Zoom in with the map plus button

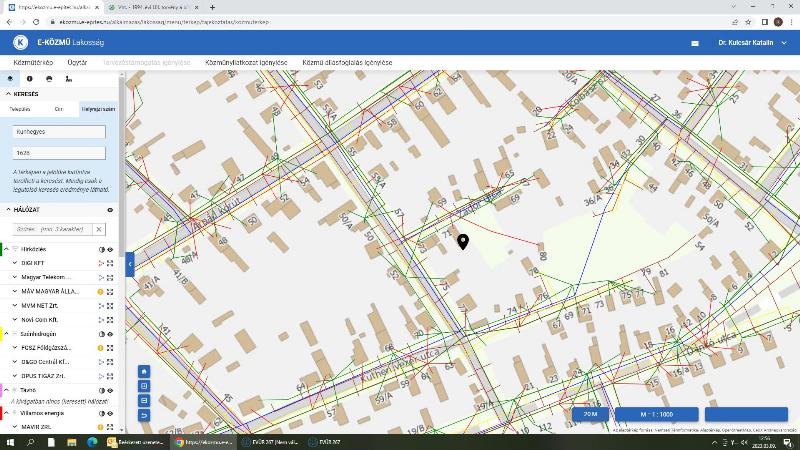click(x=144, y=386)
